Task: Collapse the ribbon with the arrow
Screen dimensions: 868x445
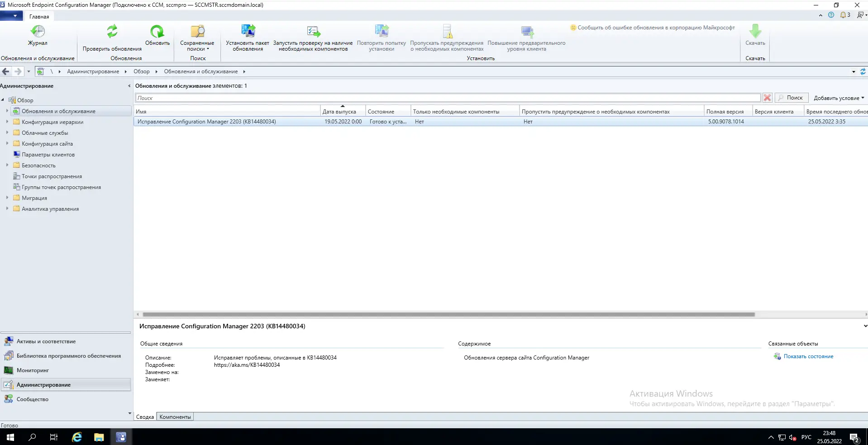Action: tap(820, 15)
